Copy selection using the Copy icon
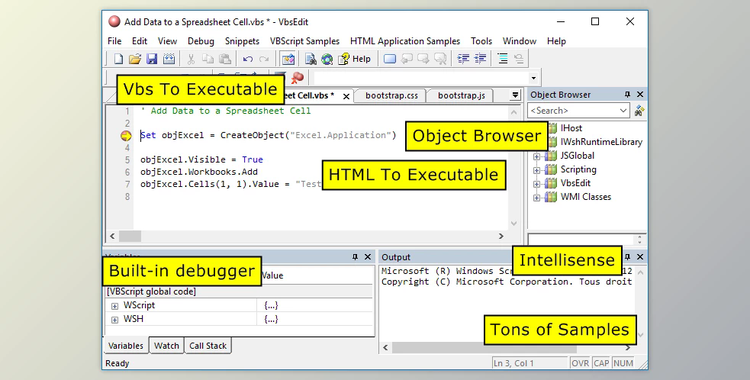Screen dimensions: 750x380 tap(208, 59)
